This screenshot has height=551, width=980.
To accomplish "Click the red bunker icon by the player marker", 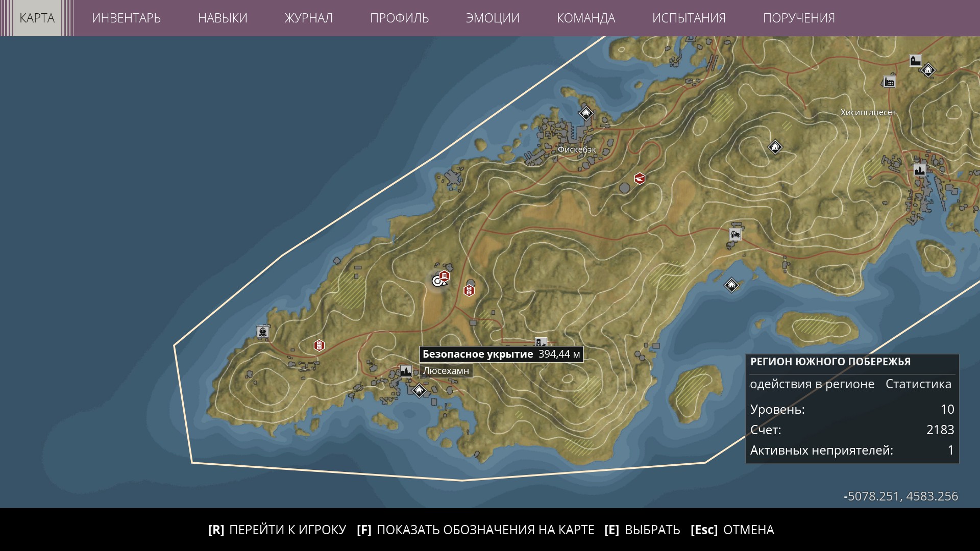I will click(445, 277).
